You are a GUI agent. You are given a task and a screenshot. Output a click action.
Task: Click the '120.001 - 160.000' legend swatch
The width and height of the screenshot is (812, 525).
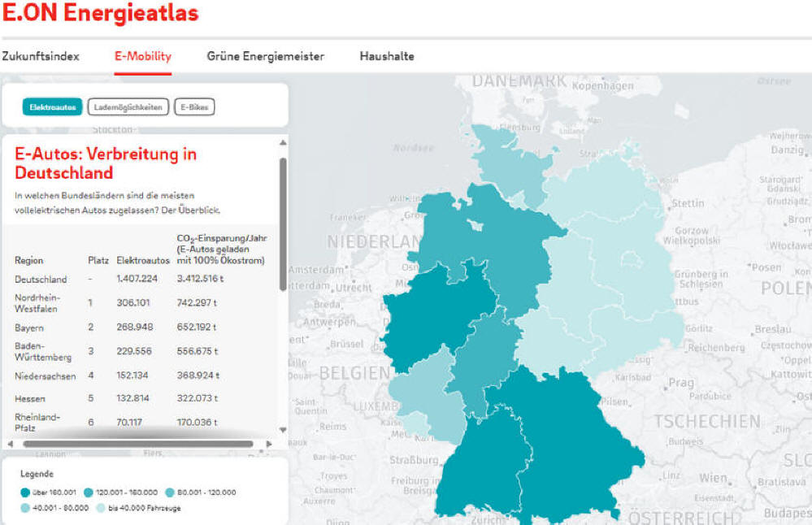coord(88,492)
